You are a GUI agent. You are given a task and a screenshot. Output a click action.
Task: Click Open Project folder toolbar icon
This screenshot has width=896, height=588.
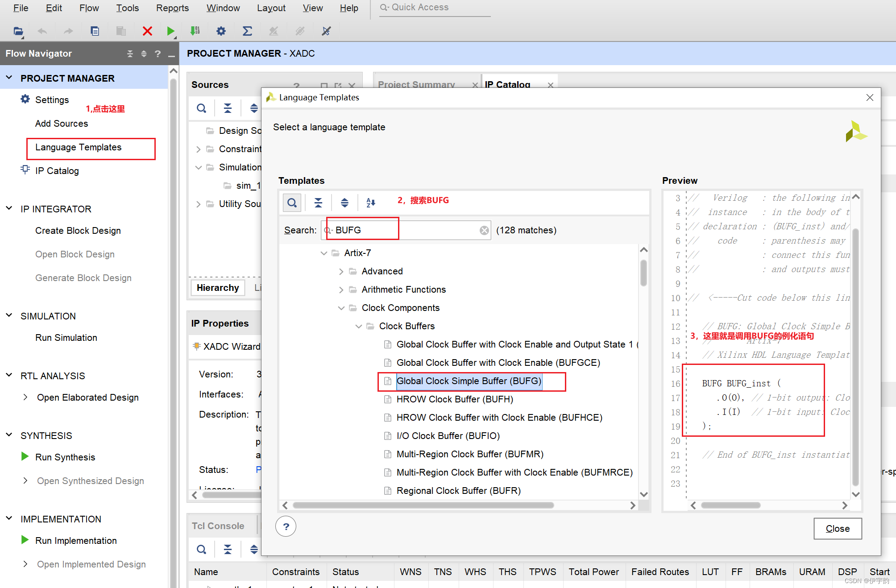pyautogui.click(x=18, y=31)
